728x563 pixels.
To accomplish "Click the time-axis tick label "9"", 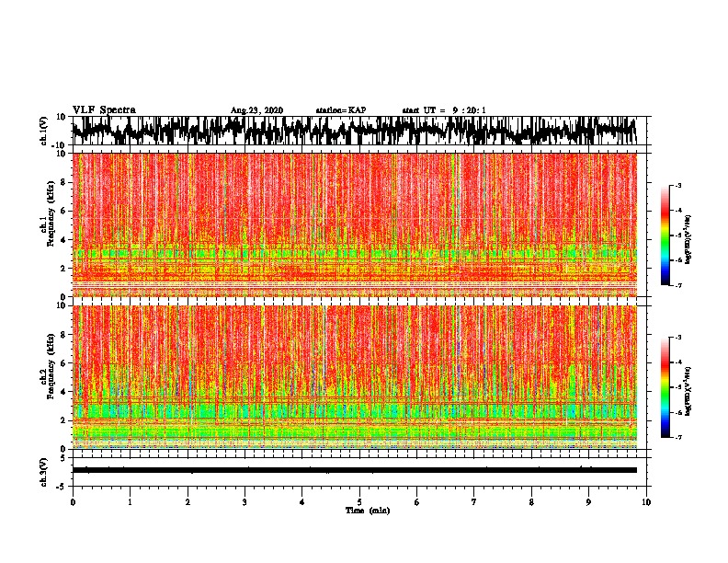I will (588, 501).
